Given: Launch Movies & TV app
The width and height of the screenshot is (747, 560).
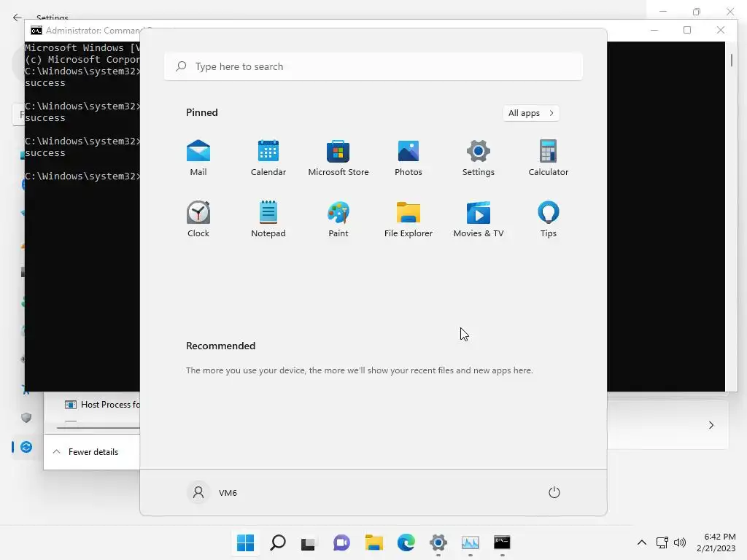Looking at the screenshot, I should click(x=479, y=219).
